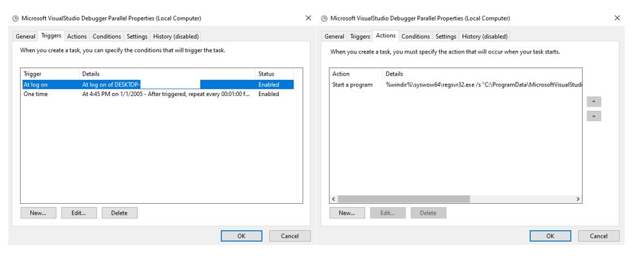Viewport: 644px width, 265px height.
Task: Switch to Actions tab in left window
Action: (77, 36)
